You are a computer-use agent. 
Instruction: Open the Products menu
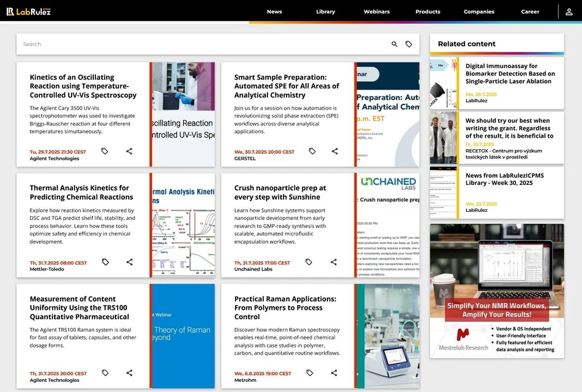coord(427,11)
